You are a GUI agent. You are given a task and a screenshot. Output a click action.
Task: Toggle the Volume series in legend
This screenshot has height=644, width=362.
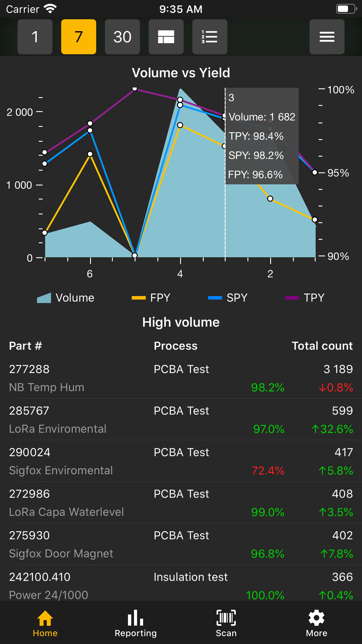(66, 298)
